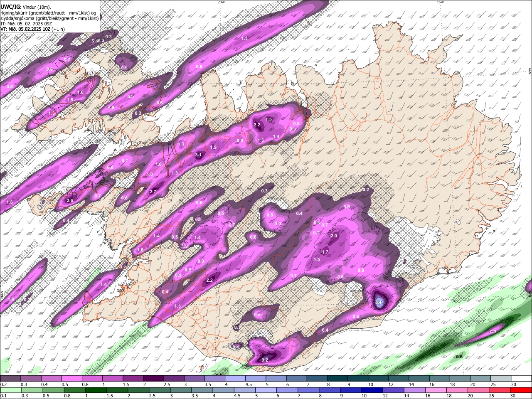This screenshot has width=532, height=399.
Task: Click the '15W' longitude label
Action: point(440,2)
